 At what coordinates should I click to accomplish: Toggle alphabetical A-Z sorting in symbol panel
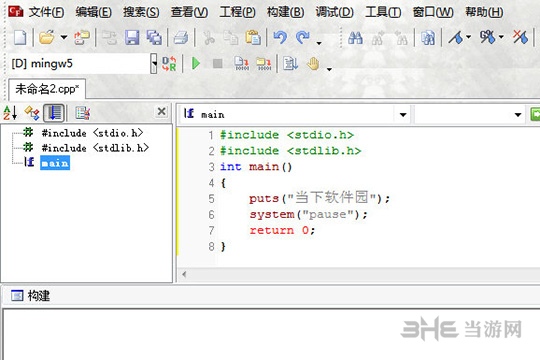click(x=10, y=113)
